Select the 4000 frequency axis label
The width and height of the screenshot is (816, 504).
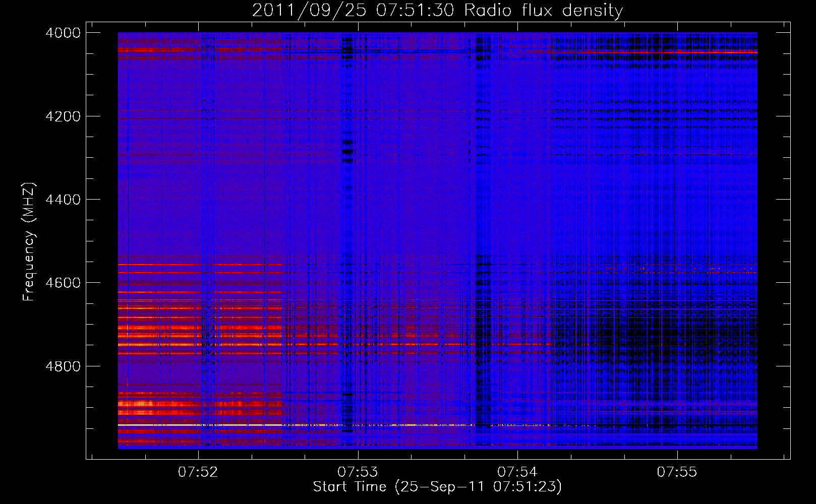(63, 33)
